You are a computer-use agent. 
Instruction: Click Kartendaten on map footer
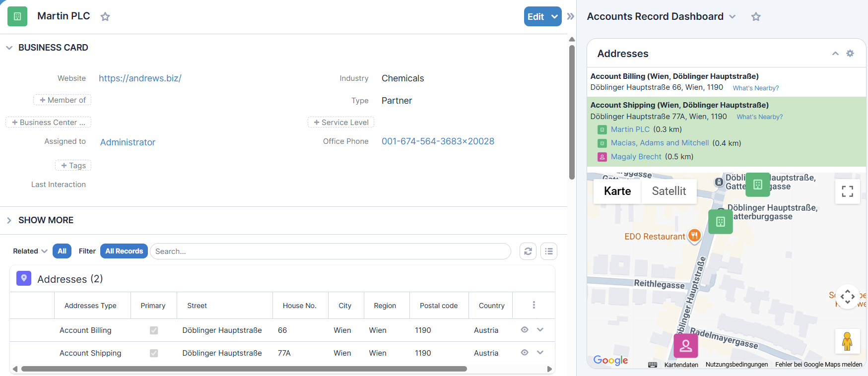click(x=681, y=365)
